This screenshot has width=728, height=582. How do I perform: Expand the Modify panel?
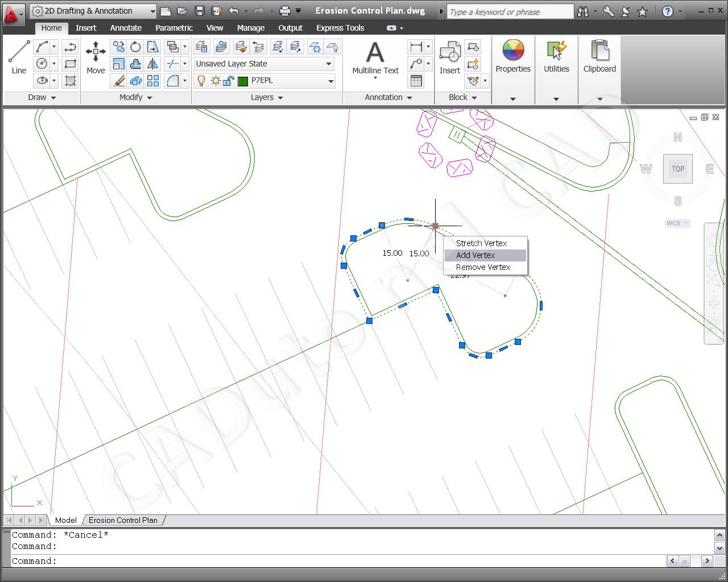135,97
